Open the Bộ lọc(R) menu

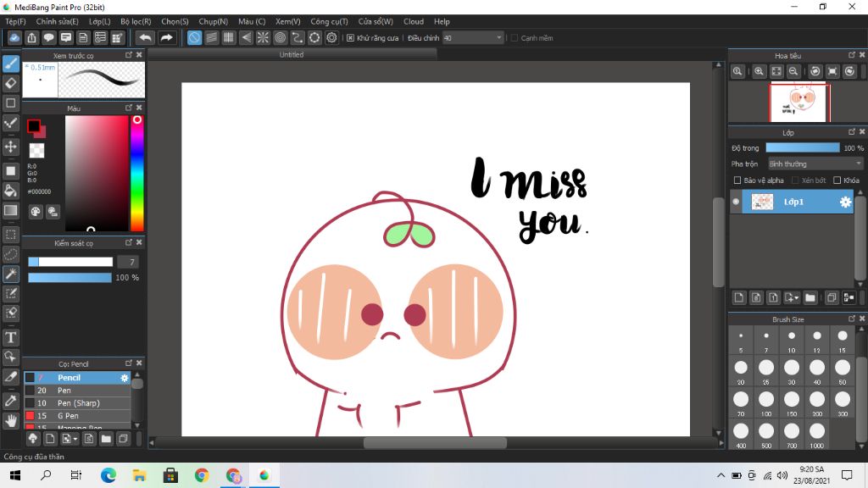(136, 21)
